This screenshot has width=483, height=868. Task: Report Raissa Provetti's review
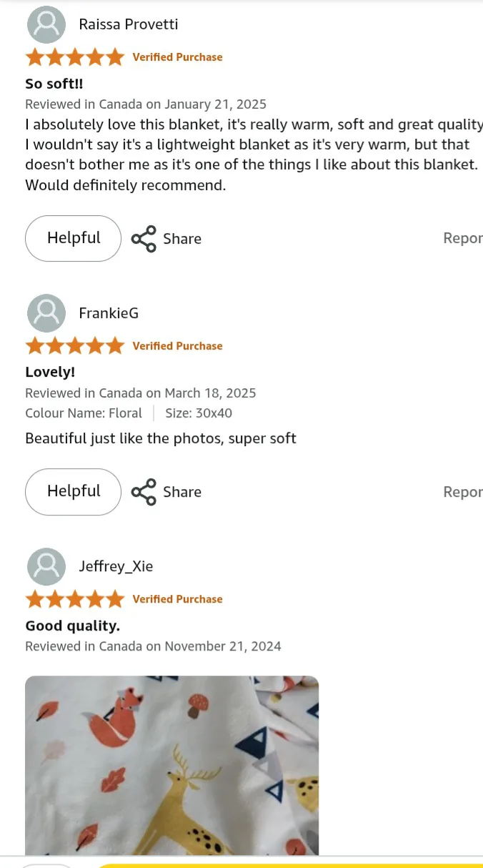click(463, 238)
